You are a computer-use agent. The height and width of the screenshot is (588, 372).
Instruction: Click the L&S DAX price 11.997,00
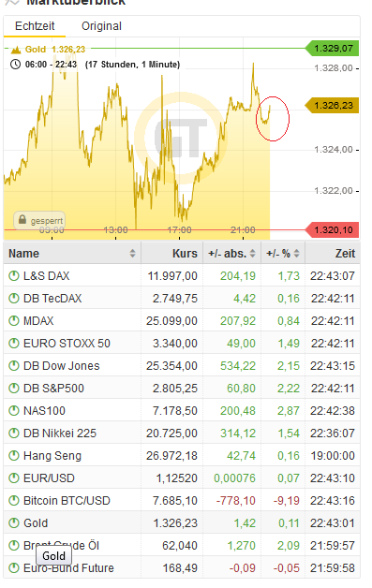[172, 276]
